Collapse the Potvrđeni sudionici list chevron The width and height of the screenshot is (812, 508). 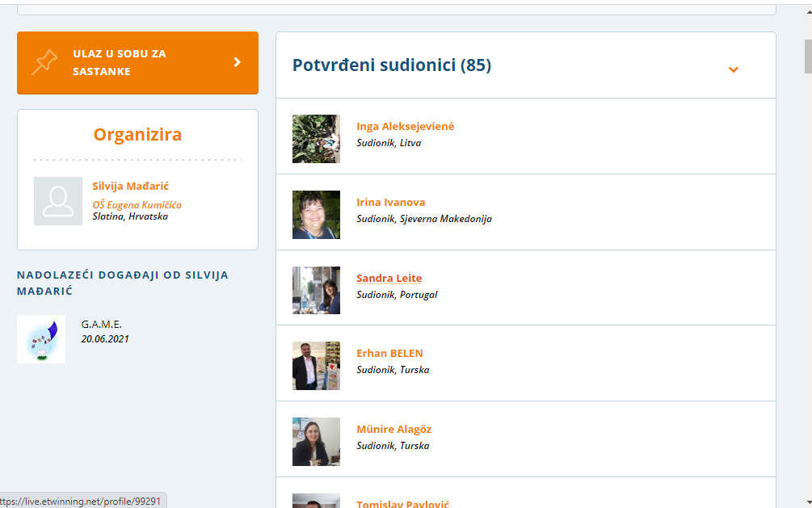tap(734, 69)
